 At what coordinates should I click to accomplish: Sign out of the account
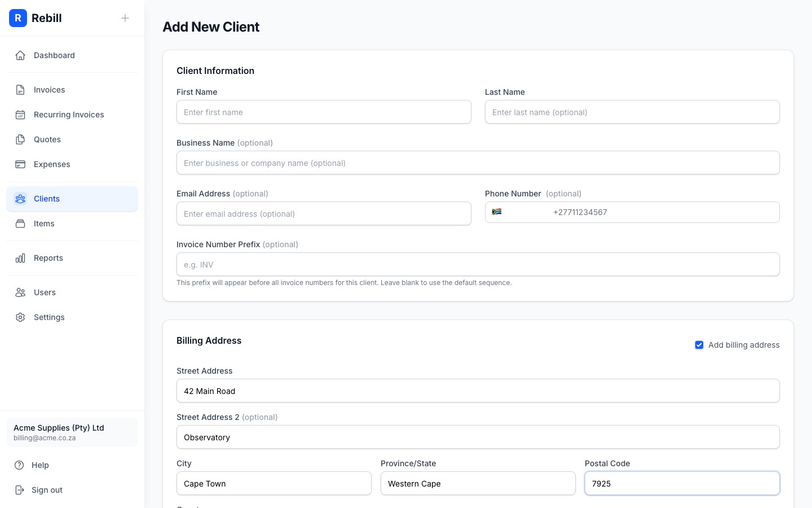pos(47,490)
